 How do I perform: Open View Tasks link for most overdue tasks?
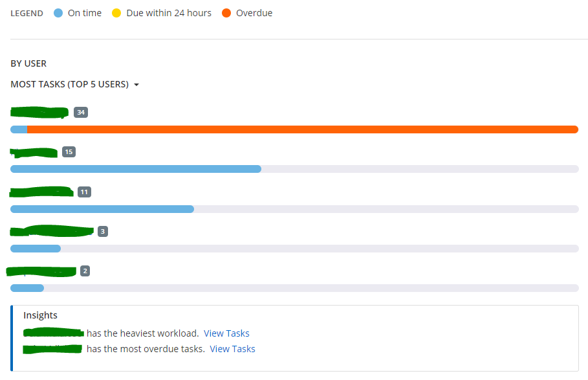coord(232,349)
